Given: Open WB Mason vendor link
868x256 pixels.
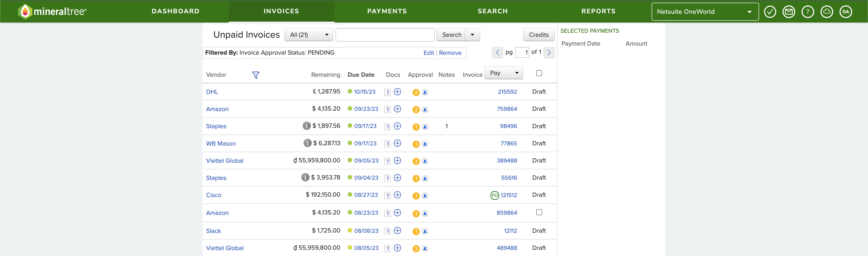Looking at the screenshot, I should point(221,144).
